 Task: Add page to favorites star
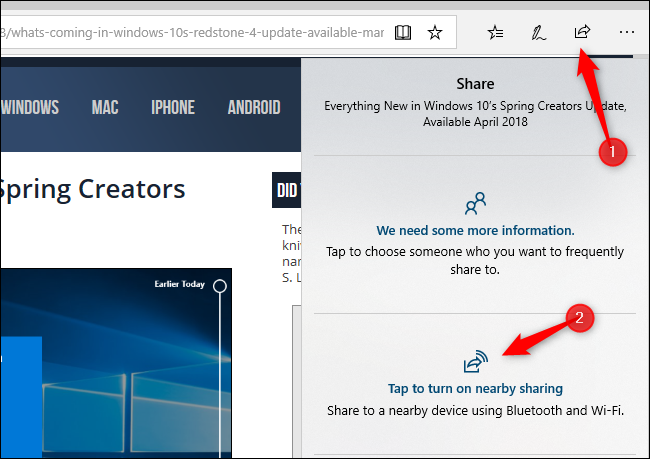click(x=435, y=32)
